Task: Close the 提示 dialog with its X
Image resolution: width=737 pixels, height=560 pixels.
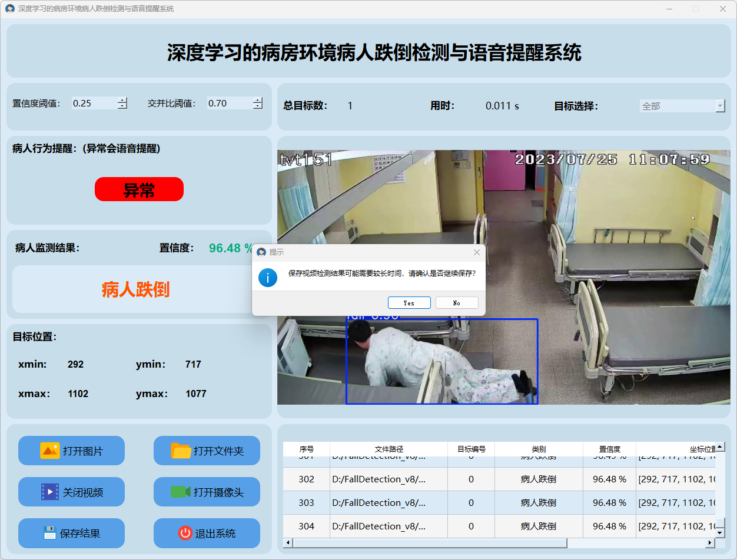Action: tap(477, 252)
